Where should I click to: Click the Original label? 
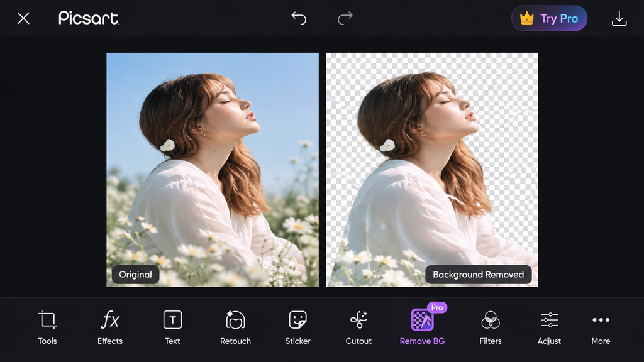tap(136, 274)
